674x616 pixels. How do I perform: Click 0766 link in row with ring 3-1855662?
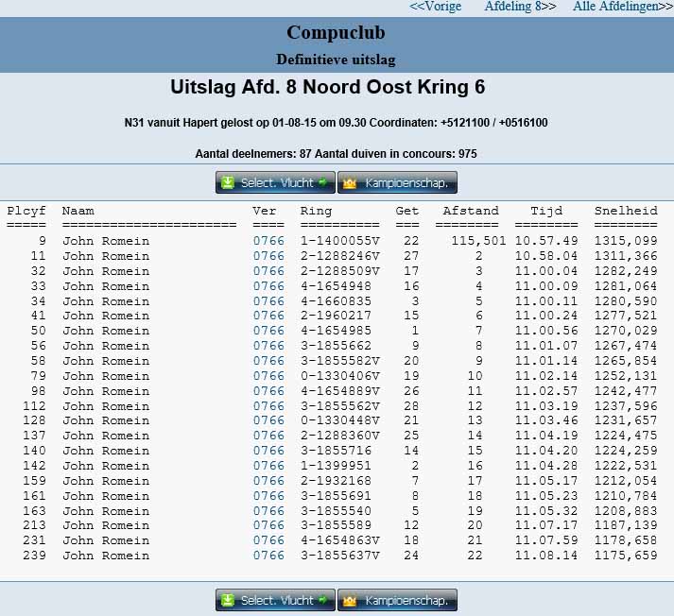tap(268, 346)
